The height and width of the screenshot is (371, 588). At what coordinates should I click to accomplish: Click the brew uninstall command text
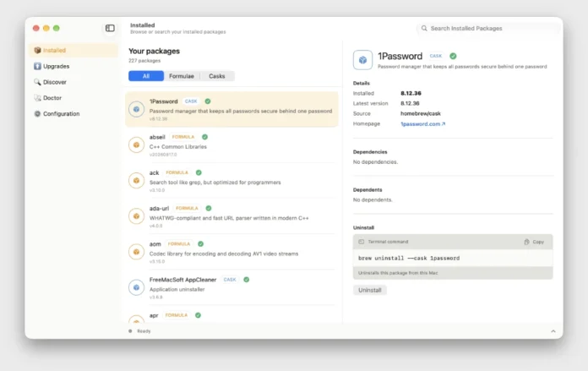coord(409,258)
